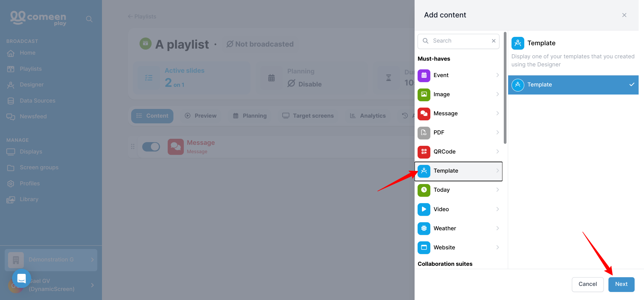644x300 pixels.
Task: Expand the Weather category chevron
Action: pos(497,228)
